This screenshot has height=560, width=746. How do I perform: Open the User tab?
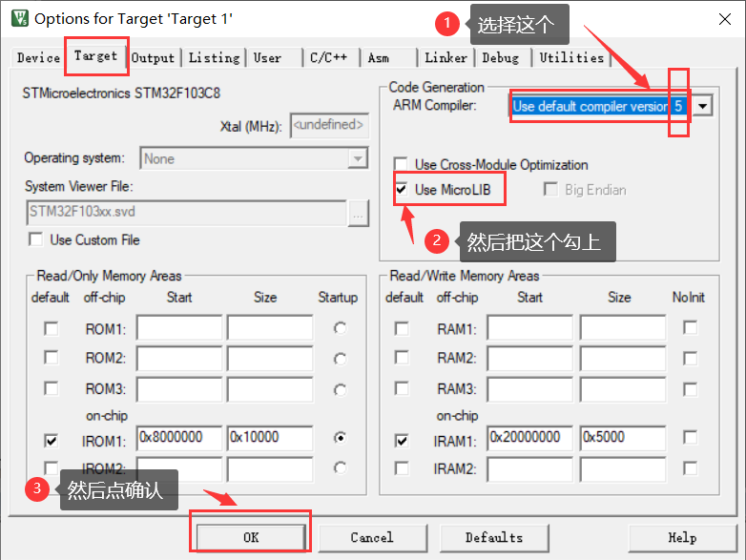pyautogui.click(x=267, y=58)
